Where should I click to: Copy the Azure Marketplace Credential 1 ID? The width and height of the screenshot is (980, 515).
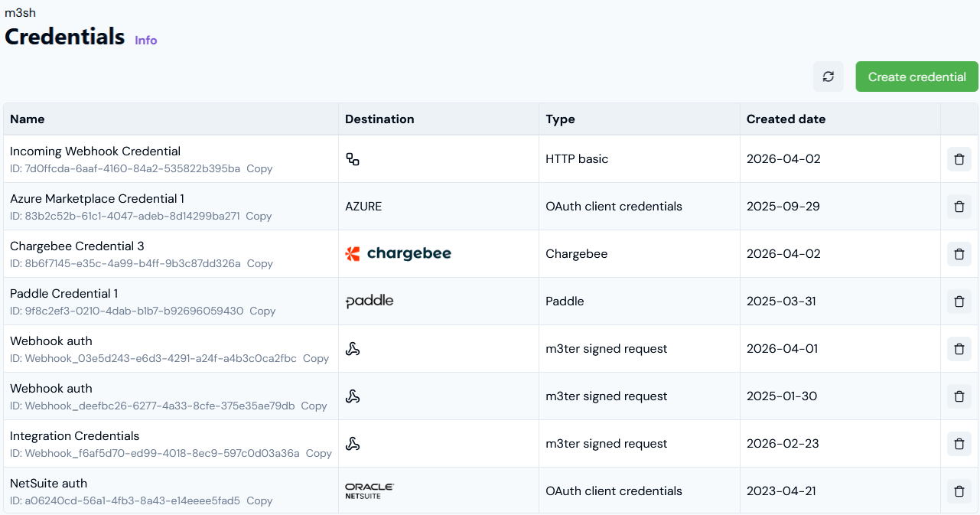coord(259,216)
